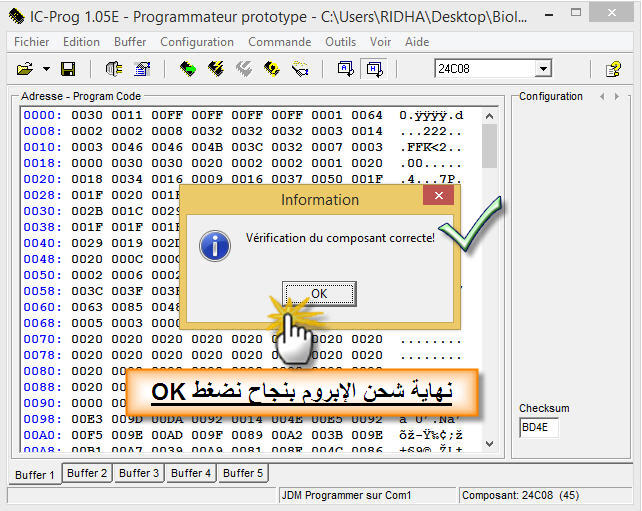Click the Checksum value field
The image size is (642, 511).
[x=538, y=428]
